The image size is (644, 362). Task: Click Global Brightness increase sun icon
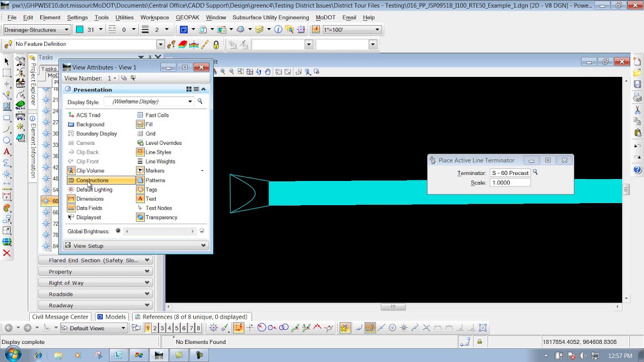click(x=202, y=231)
